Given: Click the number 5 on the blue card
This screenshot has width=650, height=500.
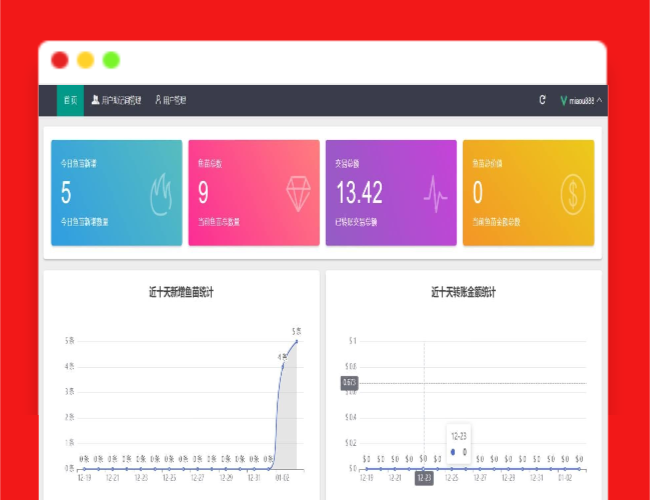Looking at the screenshot, I should (66, 192).
